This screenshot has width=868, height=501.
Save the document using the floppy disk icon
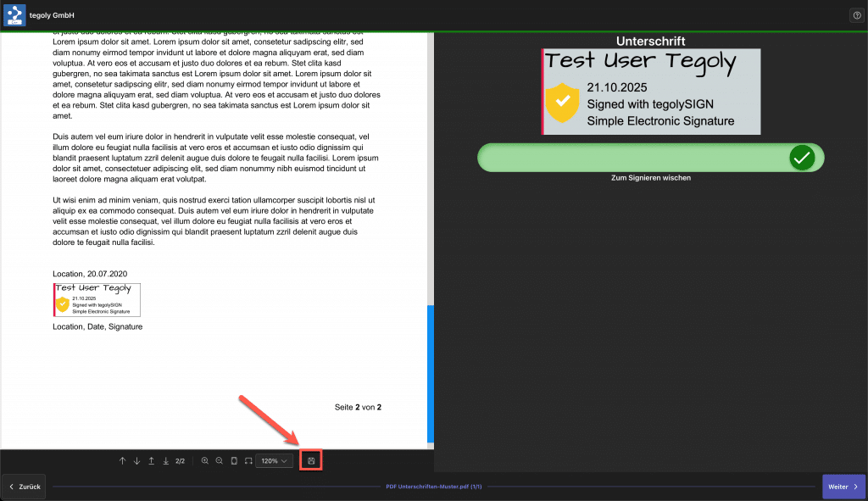[x=311, y=461]
